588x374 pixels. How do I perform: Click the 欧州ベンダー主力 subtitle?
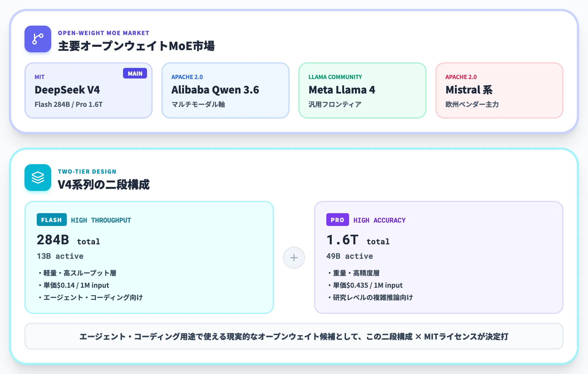coord(472,104)
